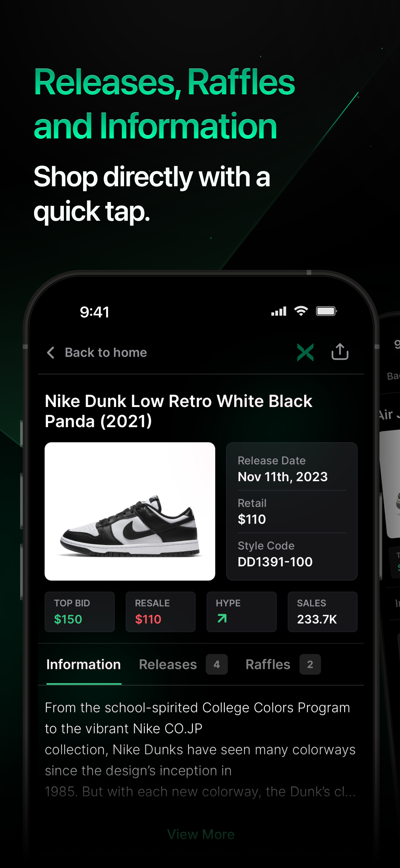
Task: Tap the Wi-Fi status icon
Action: tap(301, 311)
